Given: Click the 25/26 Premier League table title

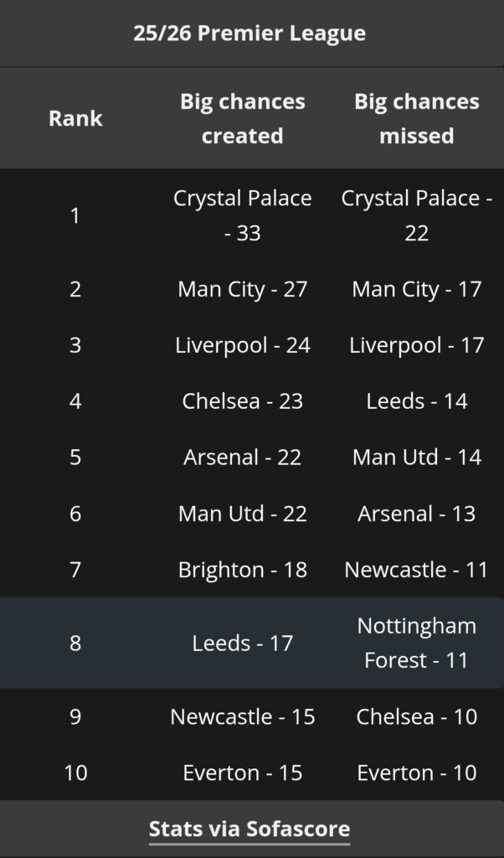Looking at the screenshot, I should (x=249, y=34).
